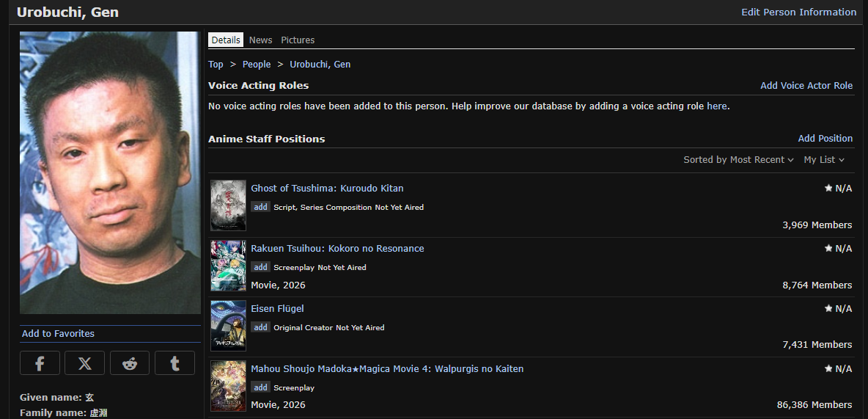
Task: Switch to the Details tab
Action: click(x=226, y=40)
